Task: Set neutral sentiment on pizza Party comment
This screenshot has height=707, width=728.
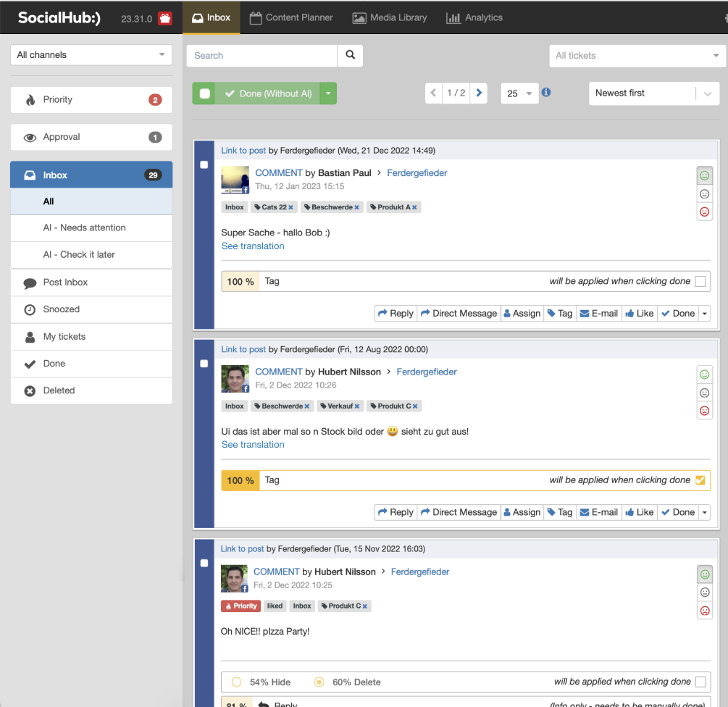Action: 705,593
